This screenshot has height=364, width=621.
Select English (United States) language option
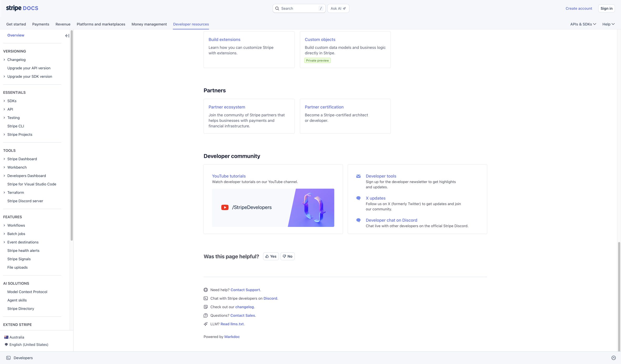coord(29,345)
